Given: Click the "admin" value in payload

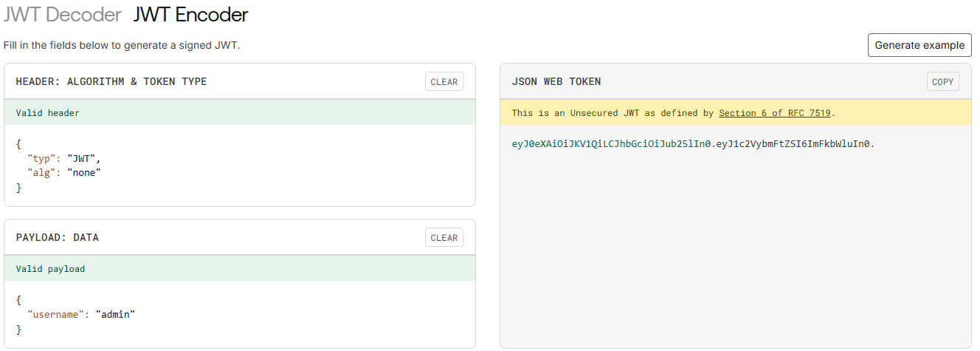Looking at the screenshot, I should pos(115,314).
